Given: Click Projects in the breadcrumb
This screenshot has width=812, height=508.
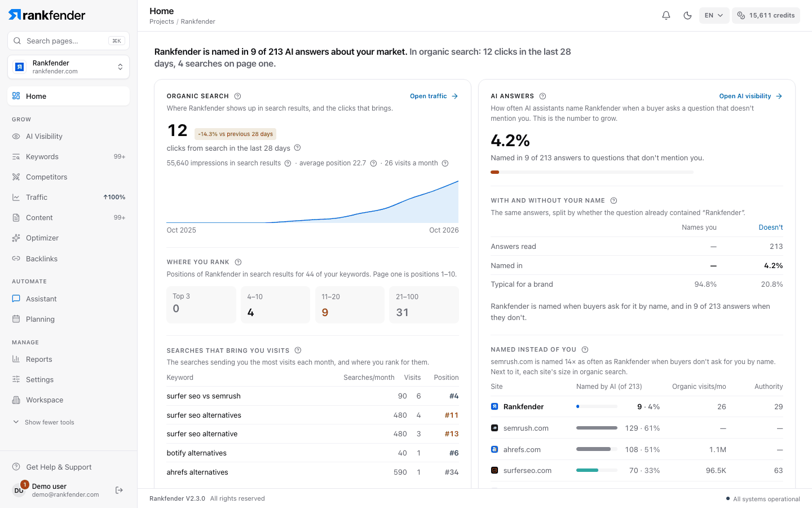Looking at the screenshot, I should click(x=161, y=21).
